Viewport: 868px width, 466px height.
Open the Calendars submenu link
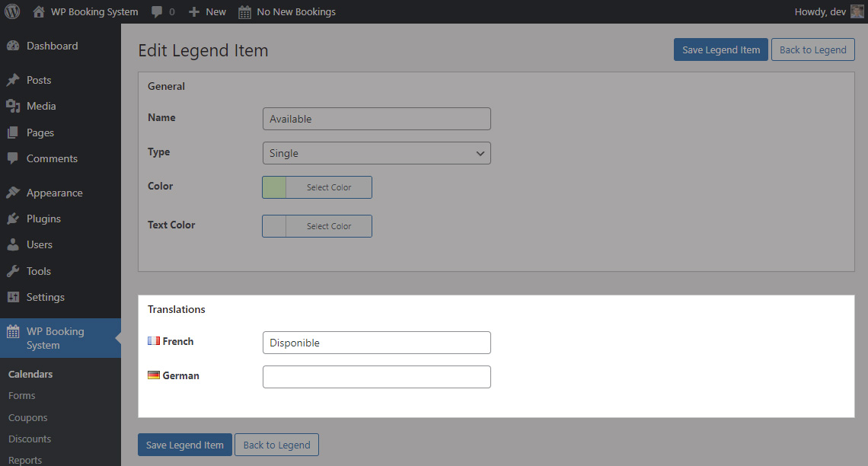tap(30, 374)
